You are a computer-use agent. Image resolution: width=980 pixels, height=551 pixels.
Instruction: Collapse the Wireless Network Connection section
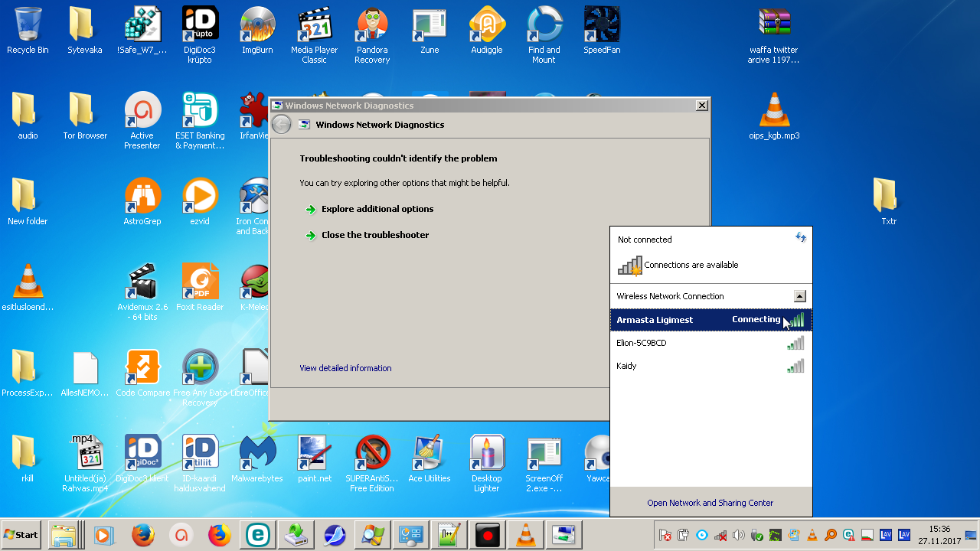click(799, 296)
